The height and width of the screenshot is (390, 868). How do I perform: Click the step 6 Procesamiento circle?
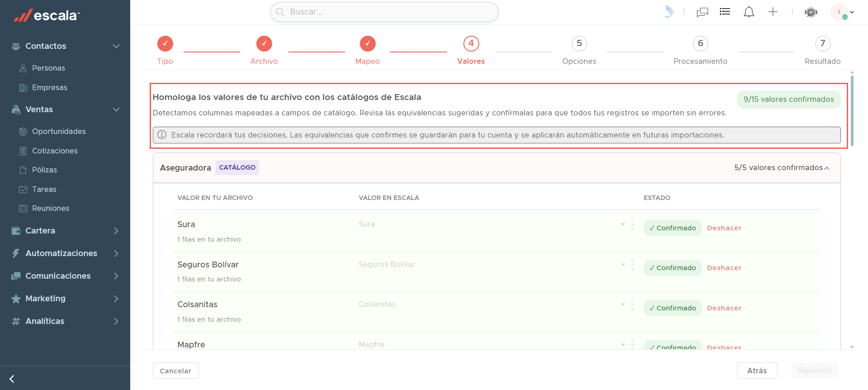coord(700,43)
